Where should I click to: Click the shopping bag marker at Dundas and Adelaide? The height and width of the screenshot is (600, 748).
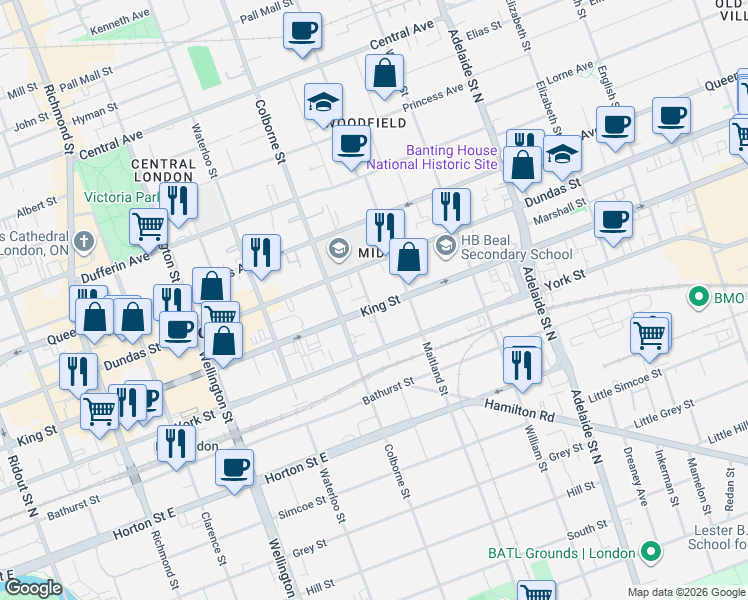pyautogui.click(x=522, y=167)
